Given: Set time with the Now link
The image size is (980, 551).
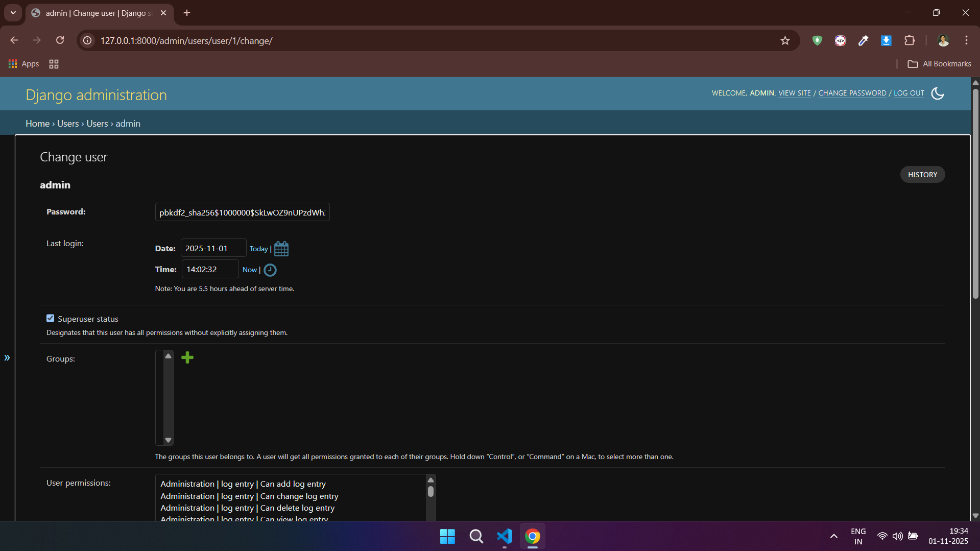Looking at the screenshot, I should [x=250, y=270].
